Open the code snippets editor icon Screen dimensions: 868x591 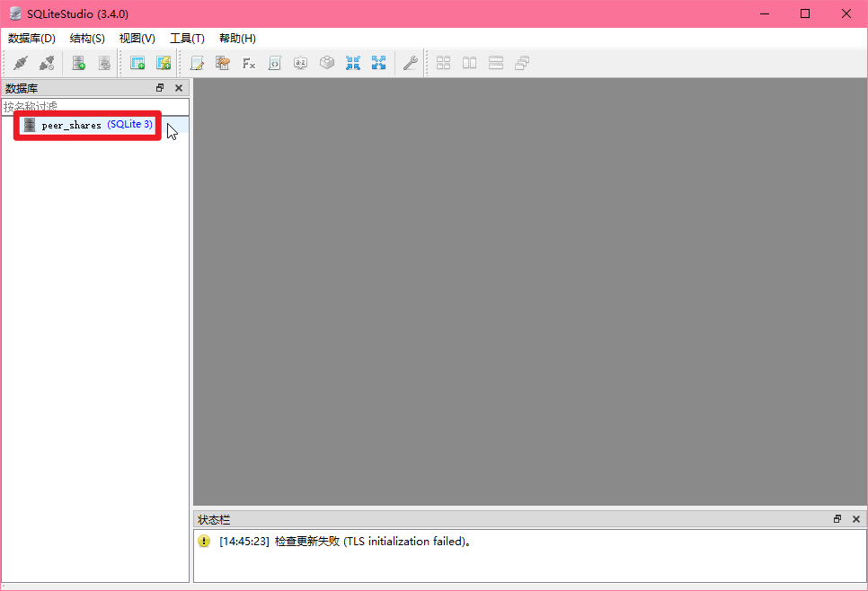(275, 63)
